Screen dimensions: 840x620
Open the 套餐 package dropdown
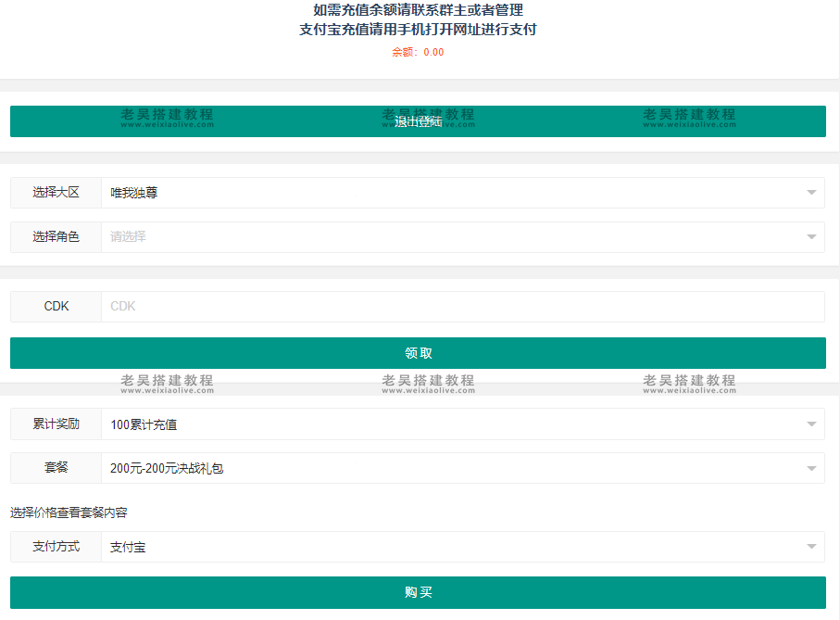pos(463,468)
